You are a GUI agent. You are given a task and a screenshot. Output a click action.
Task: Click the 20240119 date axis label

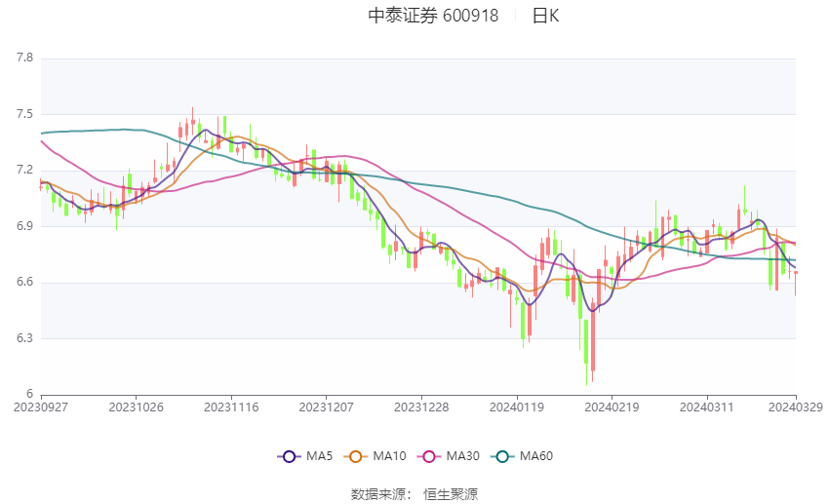pos(516,407)
